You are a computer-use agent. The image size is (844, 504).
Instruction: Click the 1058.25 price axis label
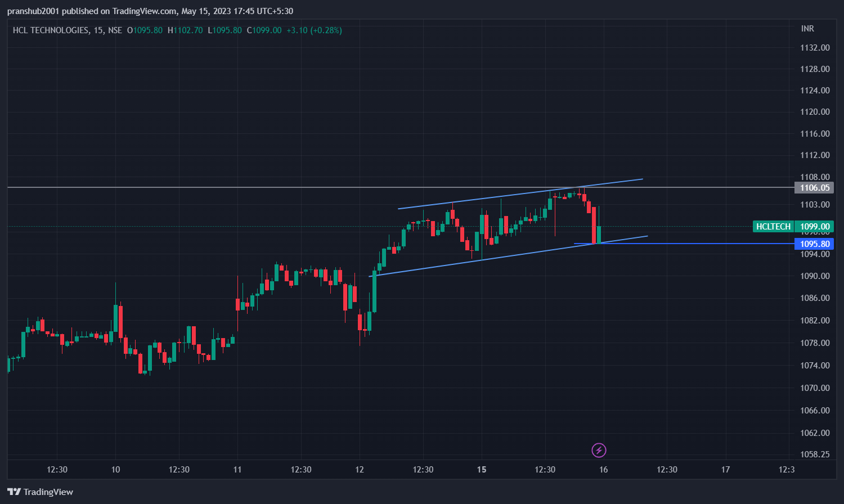[x=815, y=454]
